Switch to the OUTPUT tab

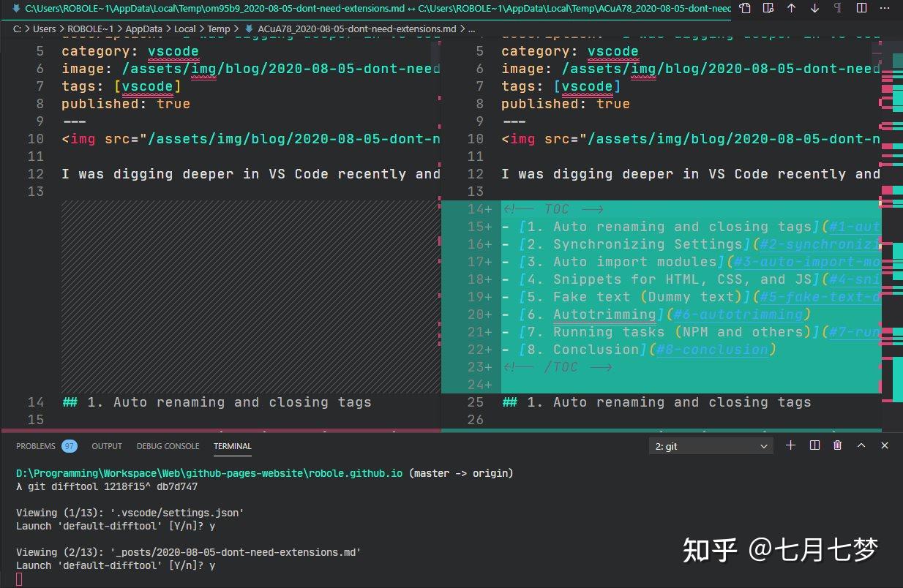(x=107, y=445)
